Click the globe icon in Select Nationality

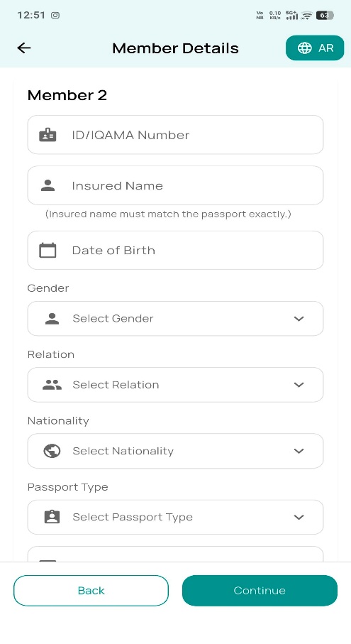pyautogui.click(x=52, y=451)
